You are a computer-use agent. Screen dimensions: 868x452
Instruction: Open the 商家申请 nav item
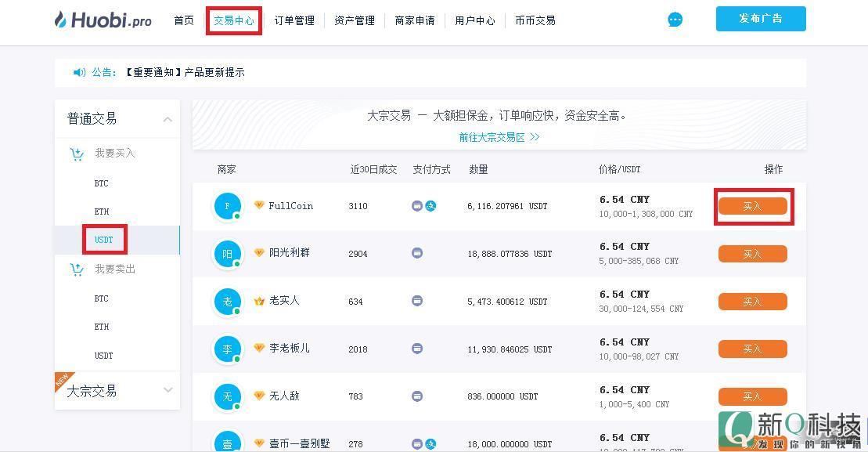(x=415, y=20)
